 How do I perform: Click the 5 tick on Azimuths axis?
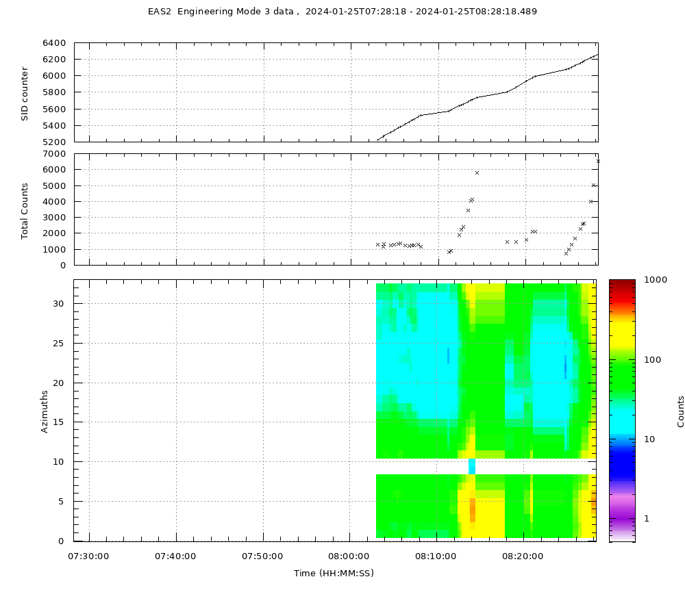click(x=61, y=502)
